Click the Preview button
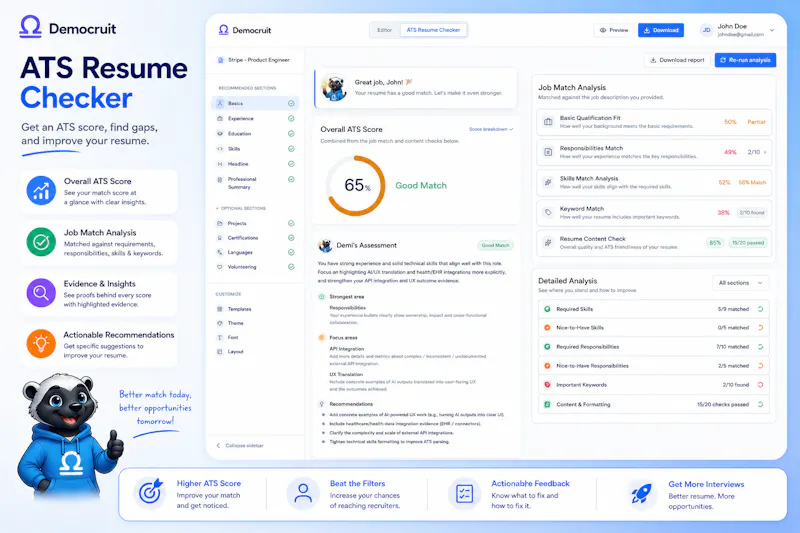The height and width of the screenshot is (533, 800). click(614, 30)
